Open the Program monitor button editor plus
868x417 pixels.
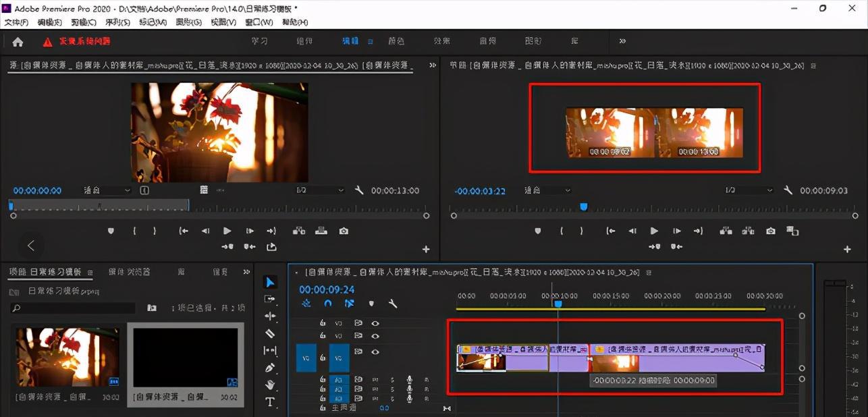coord(847,250)
